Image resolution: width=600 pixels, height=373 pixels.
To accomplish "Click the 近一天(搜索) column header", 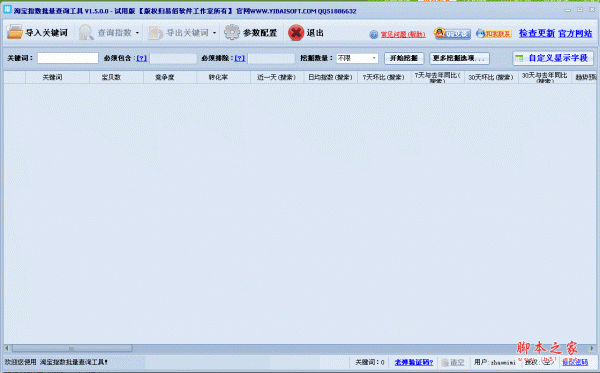I will coord(276,77).
